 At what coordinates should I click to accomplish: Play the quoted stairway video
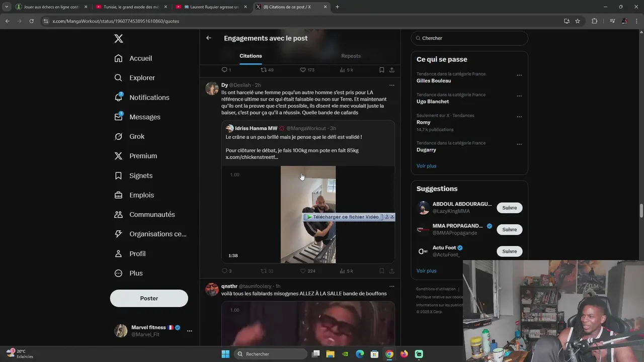308,214
